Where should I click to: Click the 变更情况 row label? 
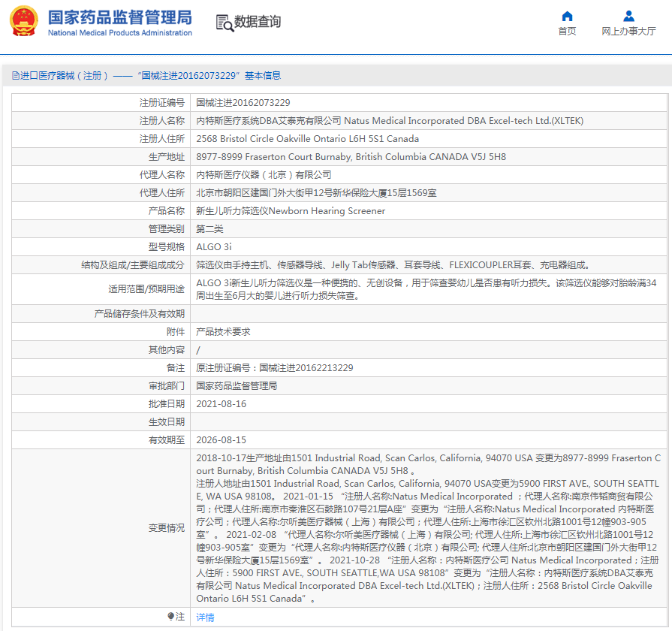pos(166,528)
